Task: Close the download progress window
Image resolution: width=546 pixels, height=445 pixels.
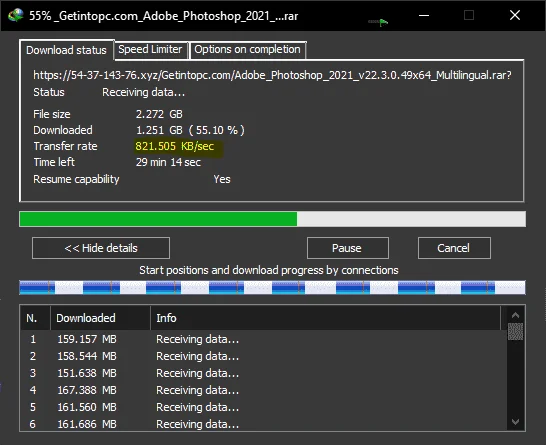Action: pos(515,15)
